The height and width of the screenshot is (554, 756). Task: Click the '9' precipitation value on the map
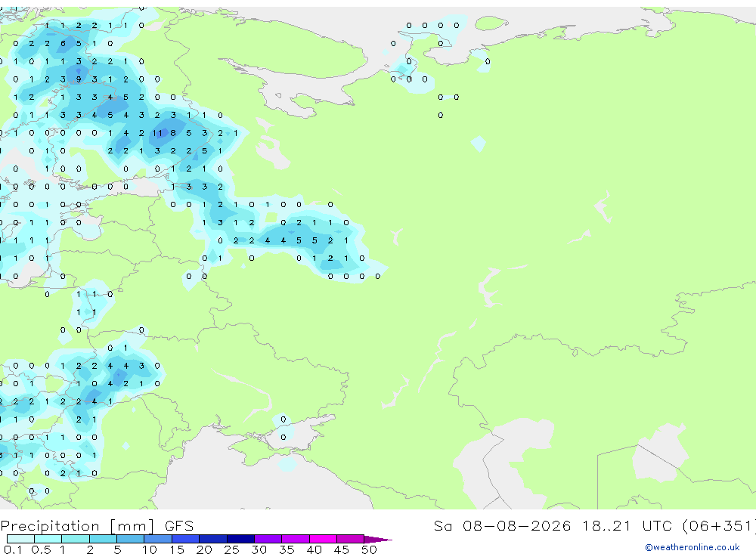(78, 79)
